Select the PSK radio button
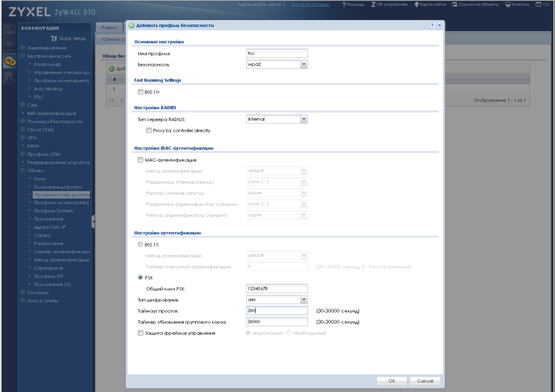Image resolution: width=555 pixels, height=392 pixels. pos(140,277)
